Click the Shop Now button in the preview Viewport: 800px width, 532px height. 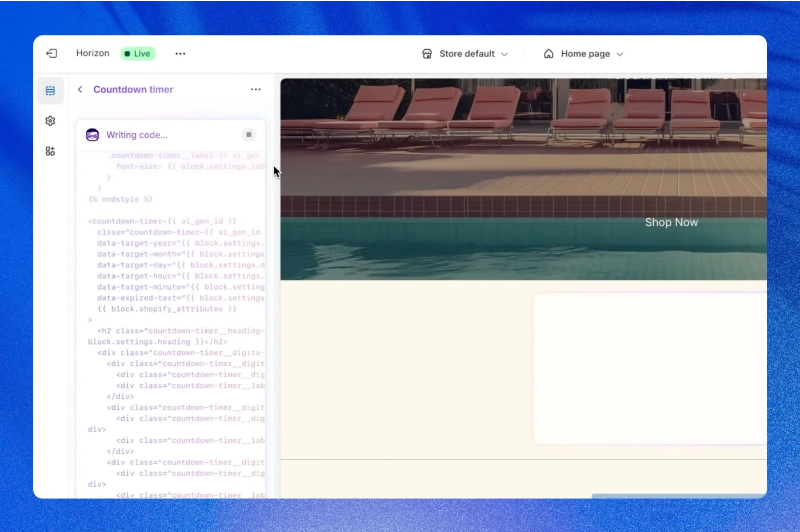[x=671, y=222]
